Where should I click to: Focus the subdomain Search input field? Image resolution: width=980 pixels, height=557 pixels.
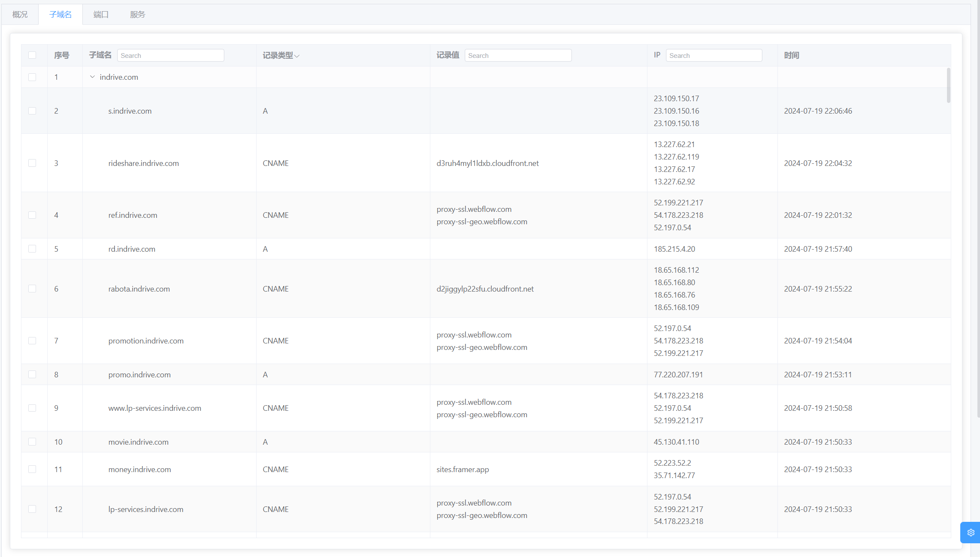[x=170, y=55]
